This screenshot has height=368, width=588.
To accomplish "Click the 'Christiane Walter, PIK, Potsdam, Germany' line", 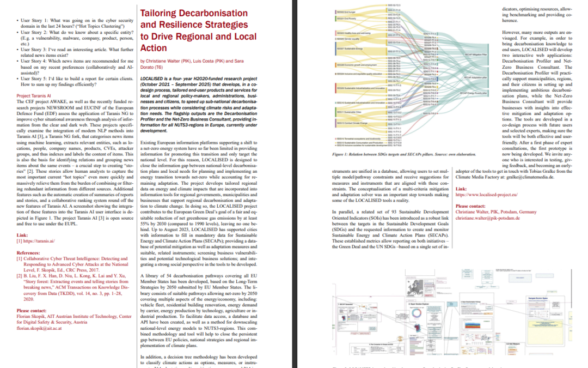I will 496,212.
